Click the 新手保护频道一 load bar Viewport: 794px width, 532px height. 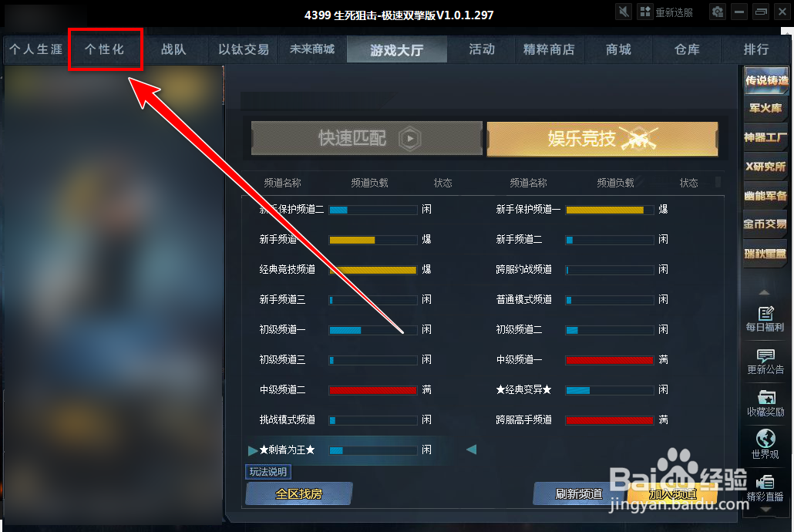(x=609, y=210)
